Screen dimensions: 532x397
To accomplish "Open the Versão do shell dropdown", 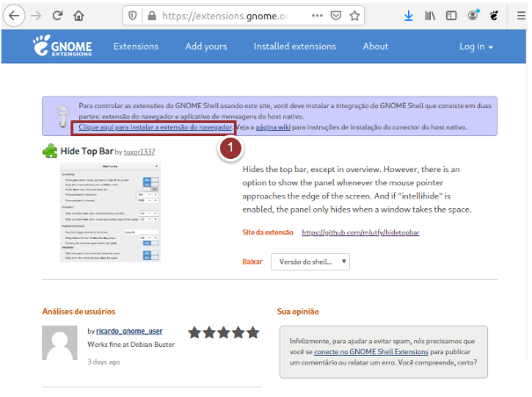I will pos(310,262).
